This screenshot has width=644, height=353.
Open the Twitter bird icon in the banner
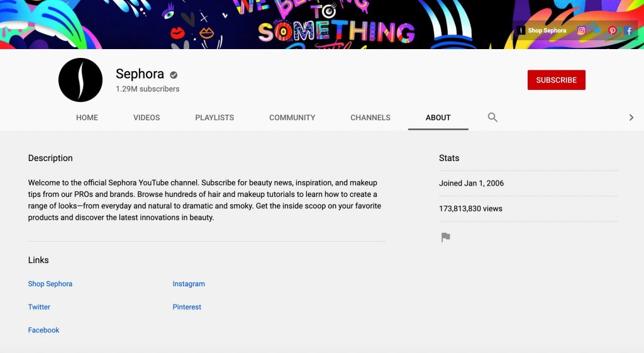pos(597,30)
